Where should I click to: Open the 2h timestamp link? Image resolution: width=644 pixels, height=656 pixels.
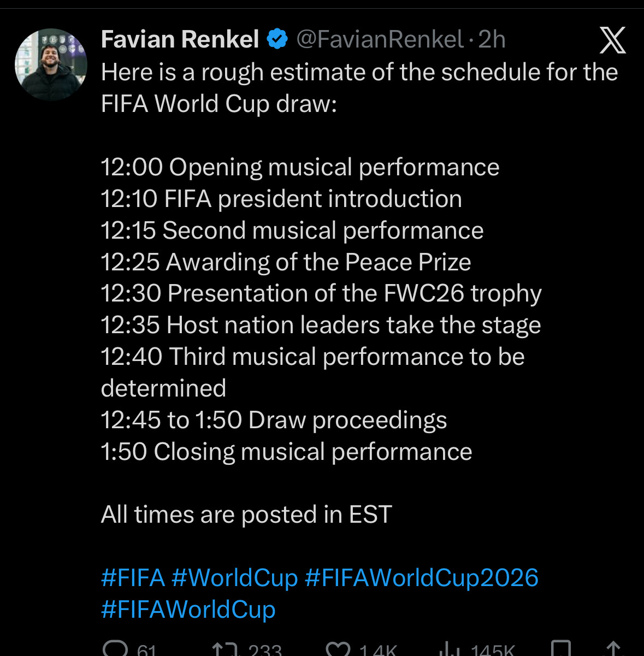coord(492,39)
